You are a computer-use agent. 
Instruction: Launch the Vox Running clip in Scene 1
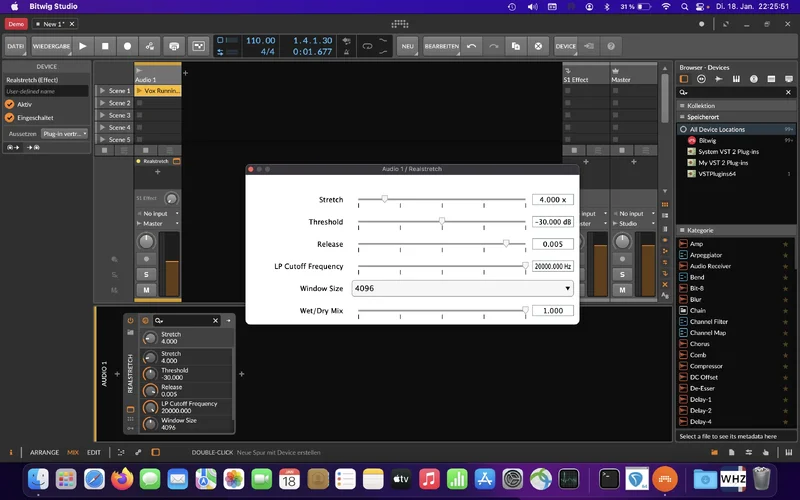[x=141, y=91]
